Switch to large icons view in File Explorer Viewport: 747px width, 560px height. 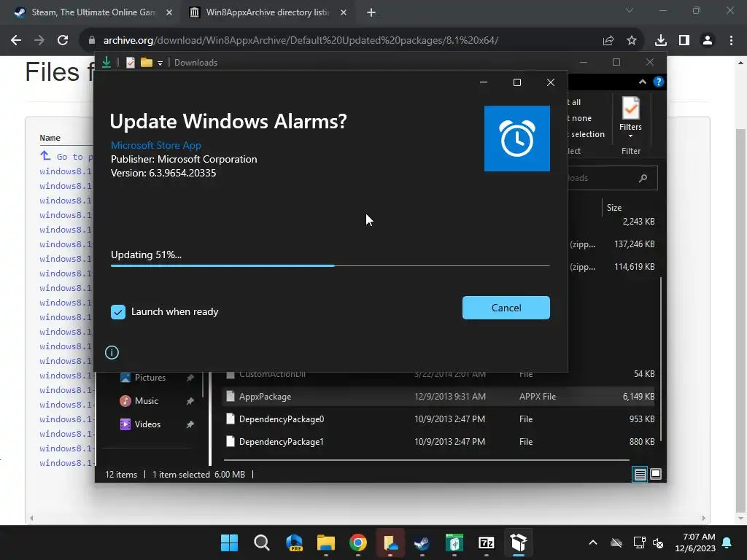point(656,474)
